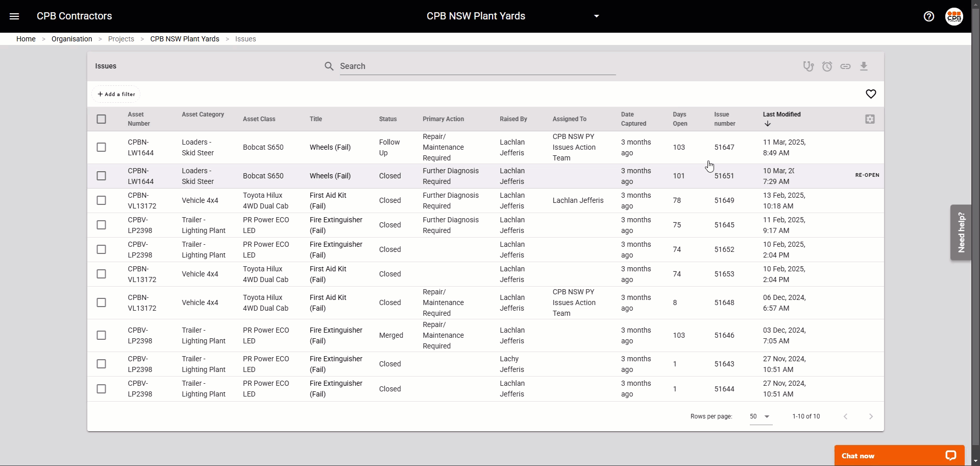
Task: Sort by Primary Action column header
Action: point(443,119)
